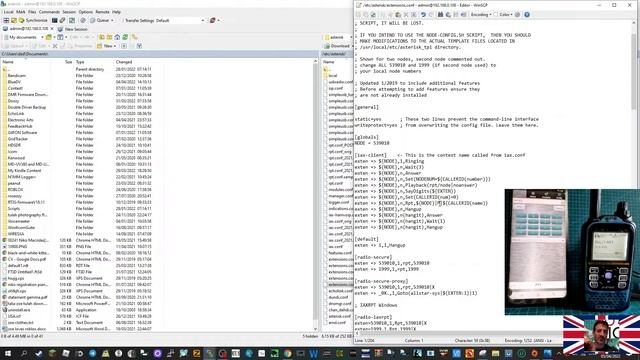Open the editor Encoding dropdown

481,15
